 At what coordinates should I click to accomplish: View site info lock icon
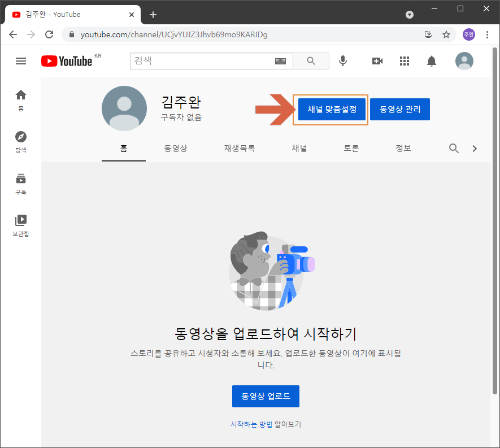[71, 34]
